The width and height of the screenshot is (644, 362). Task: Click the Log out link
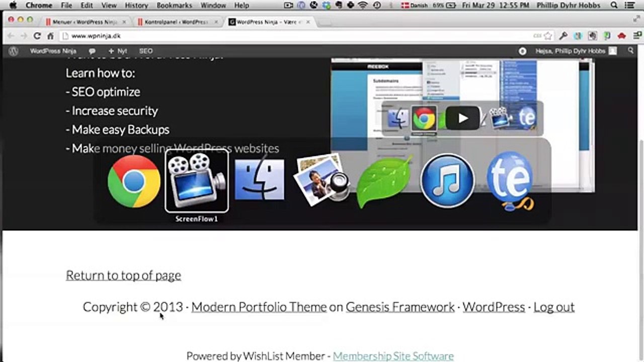point(554,307)
